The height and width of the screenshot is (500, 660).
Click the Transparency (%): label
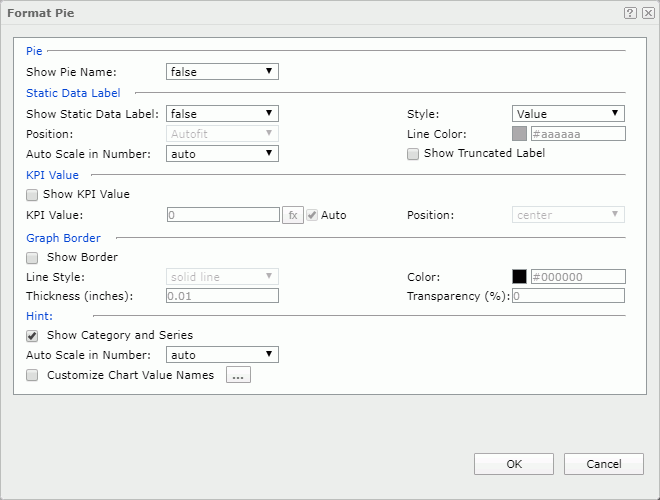[458, 296]
